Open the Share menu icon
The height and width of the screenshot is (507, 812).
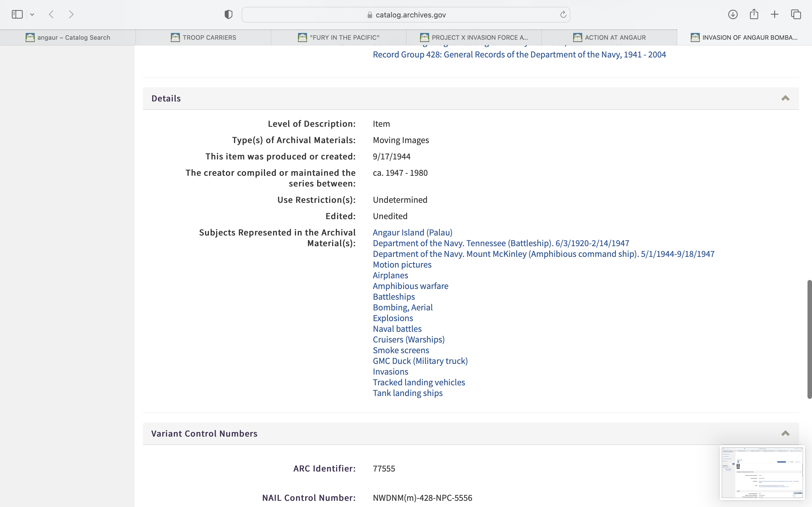(x=754, y=14)
